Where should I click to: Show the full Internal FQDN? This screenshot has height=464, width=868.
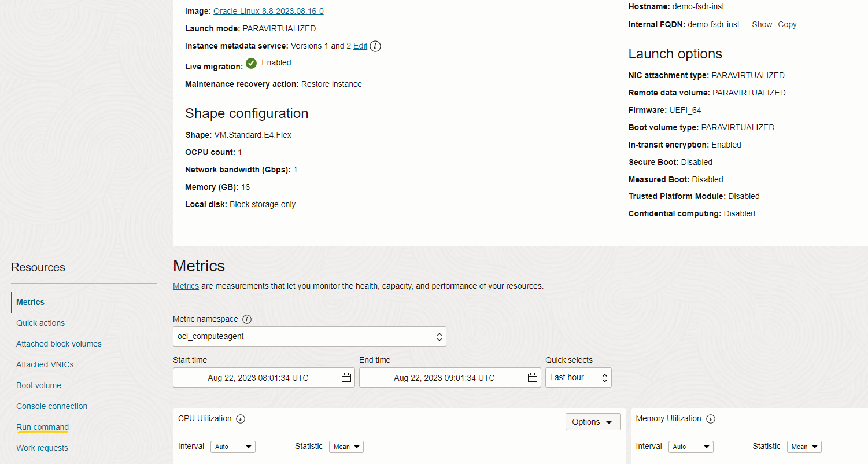tap(762, 24)
